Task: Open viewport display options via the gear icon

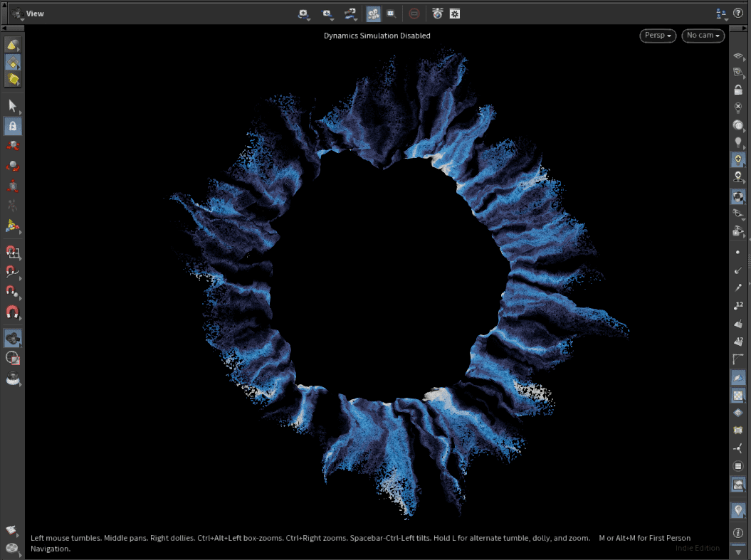Action: pyautogui.click(x=454, y=14)
